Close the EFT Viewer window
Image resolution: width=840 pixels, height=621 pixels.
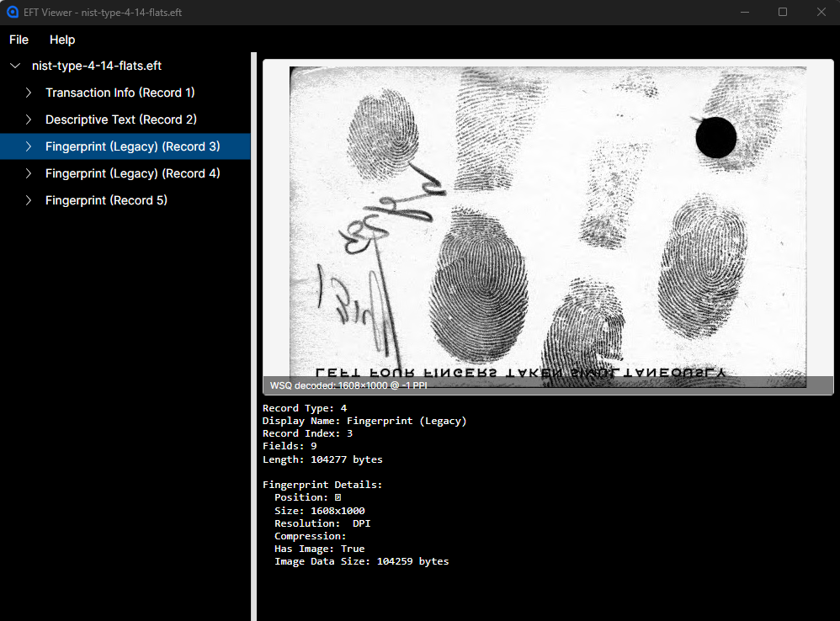point(821,12)
